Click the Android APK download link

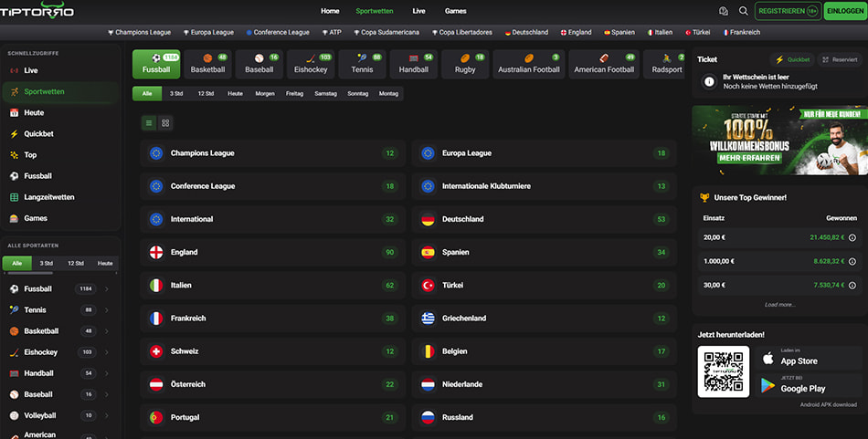tap(828, 404)
